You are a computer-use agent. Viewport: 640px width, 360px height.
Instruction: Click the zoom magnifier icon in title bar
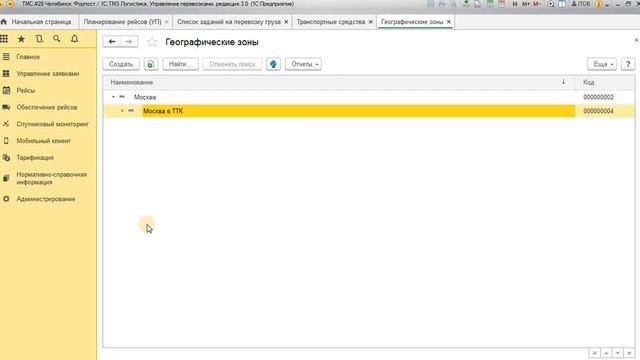pos(551,4)
